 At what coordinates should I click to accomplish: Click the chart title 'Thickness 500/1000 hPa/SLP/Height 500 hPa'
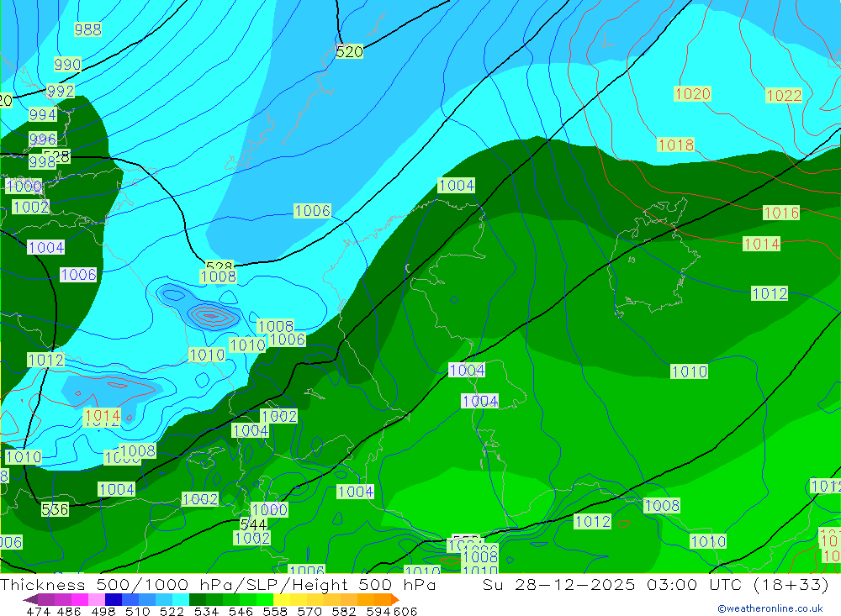(218, 584)
